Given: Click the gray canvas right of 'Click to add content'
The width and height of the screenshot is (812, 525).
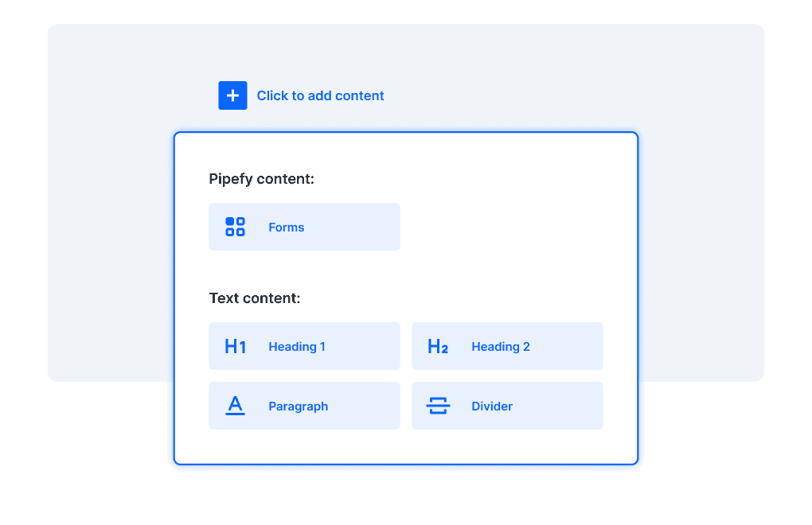Looking at the screenshot, I should 557,87.
